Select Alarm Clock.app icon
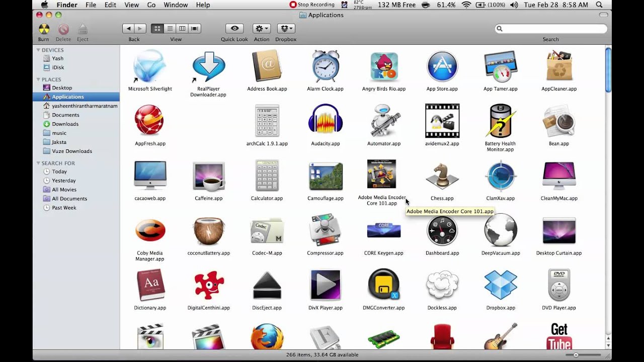644x362 pixels. point(325,66)
